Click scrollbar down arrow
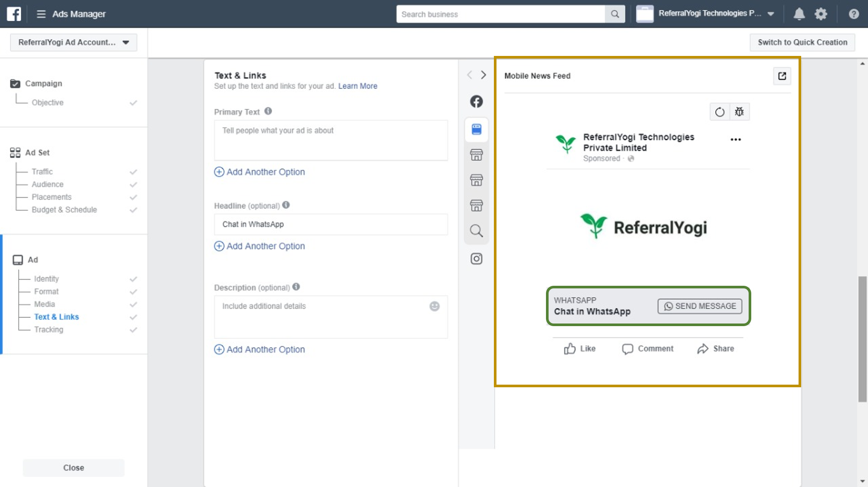Image resolution: width=868 pixels, height=487 pixels. click(x=862, y=481)
